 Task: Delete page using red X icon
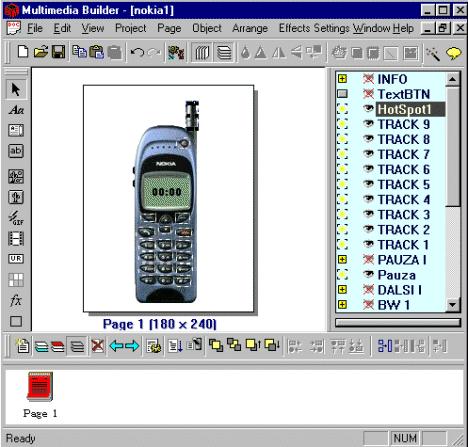97,346
